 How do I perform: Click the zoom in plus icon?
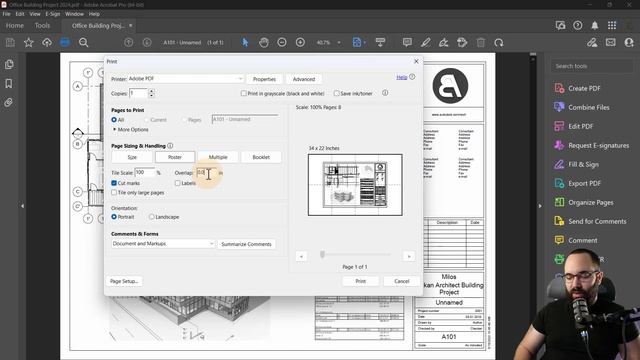300,42
